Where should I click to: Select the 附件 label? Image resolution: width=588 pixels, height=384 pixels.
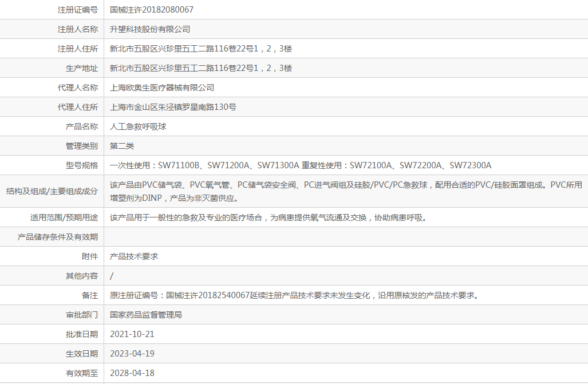click(90, 257)
